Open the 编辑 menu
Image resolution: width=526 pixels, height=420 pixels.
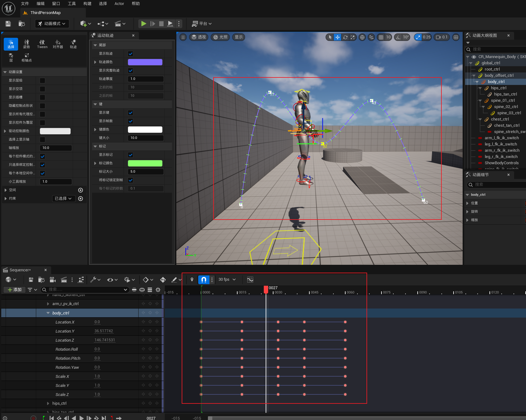41,4
